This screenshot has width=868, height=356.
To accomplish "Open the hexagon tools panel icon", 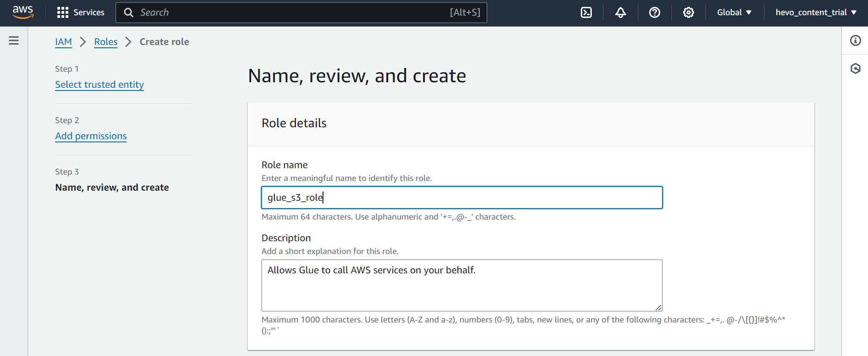I will pyautogui.click(x=856, y=68).
